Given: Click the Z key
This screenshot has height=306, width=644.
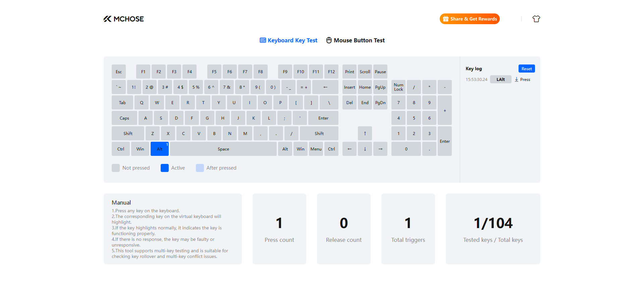Looking at the screenshot, I should tap(153, 133).
